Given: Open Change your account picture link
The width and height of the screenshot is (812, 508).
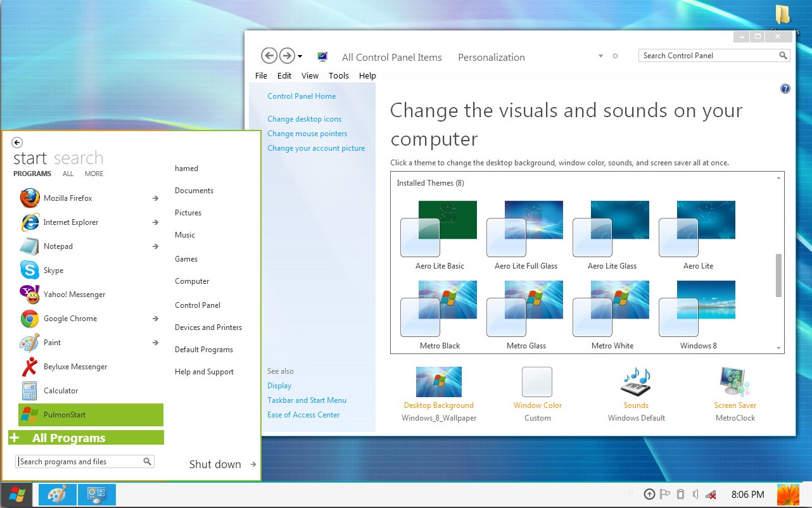Looking at the screenshot, I should coord(316,148).
